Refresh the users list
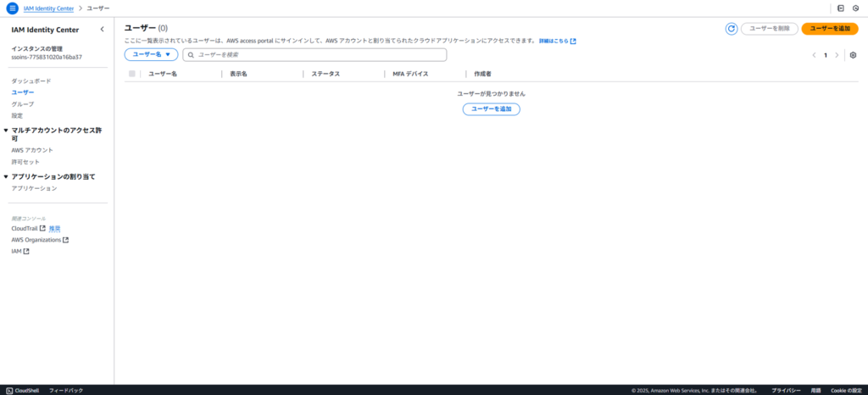Image resolution: width=868 pixels, height=395 pixels. (x=732, y=29)
